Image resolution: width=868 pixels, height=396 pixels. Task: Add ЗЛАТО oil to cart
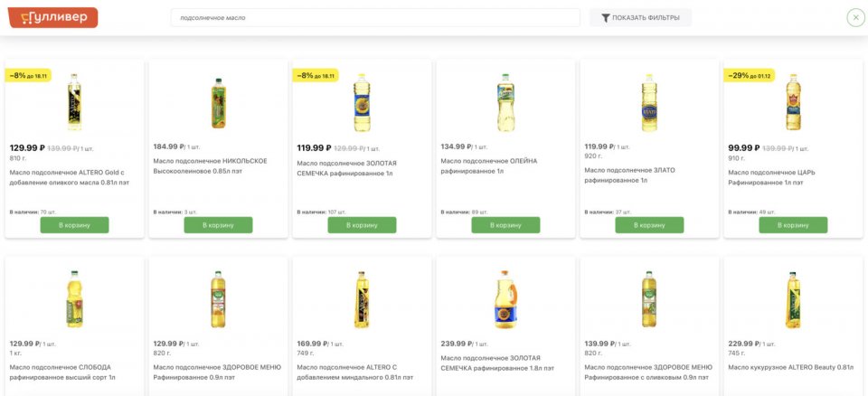[x=649, y=225]
